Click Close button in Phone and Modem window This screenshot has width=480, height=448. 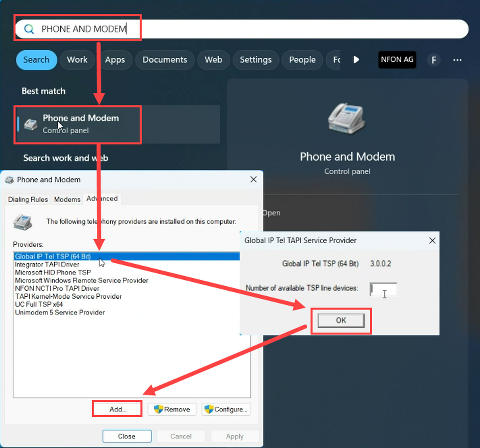pos(127,436)
